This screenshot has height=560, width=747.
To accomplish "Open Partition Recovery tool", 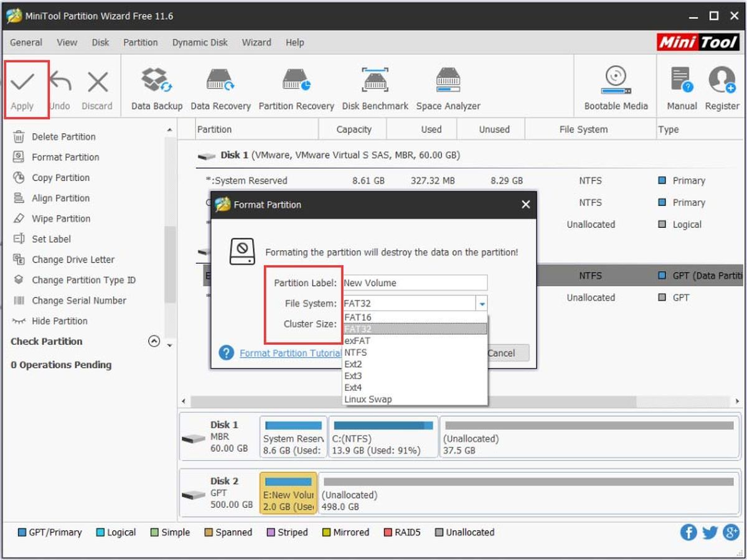I will (296, 82).
